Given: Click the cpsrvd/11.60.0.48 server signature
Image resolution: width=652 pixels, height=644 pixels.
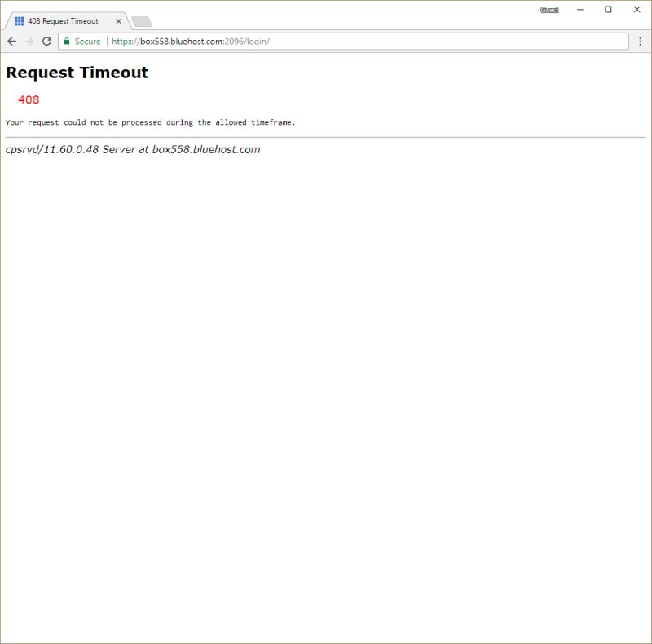Looking at the screenshot, I should 133,150.
